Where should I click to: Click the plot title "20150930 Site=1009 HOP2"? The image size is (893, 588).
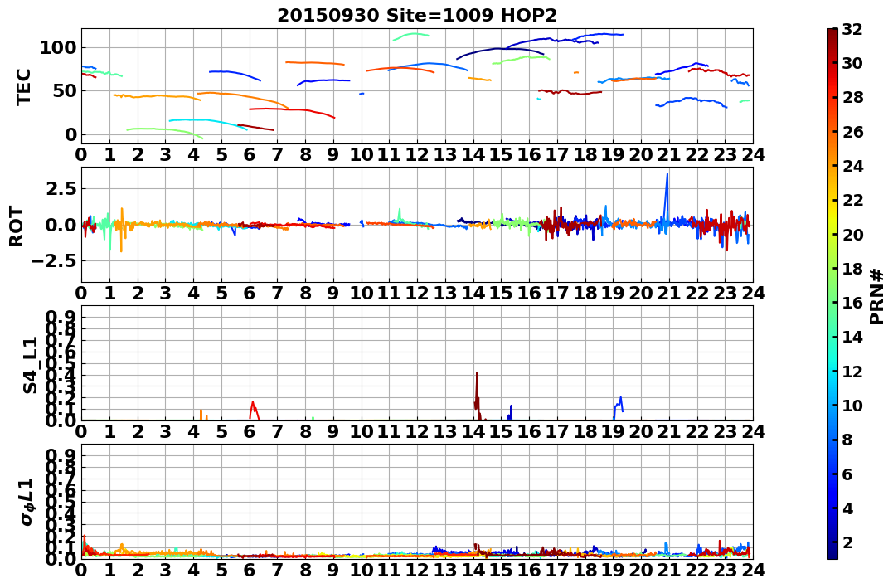[x=417, y=16]
